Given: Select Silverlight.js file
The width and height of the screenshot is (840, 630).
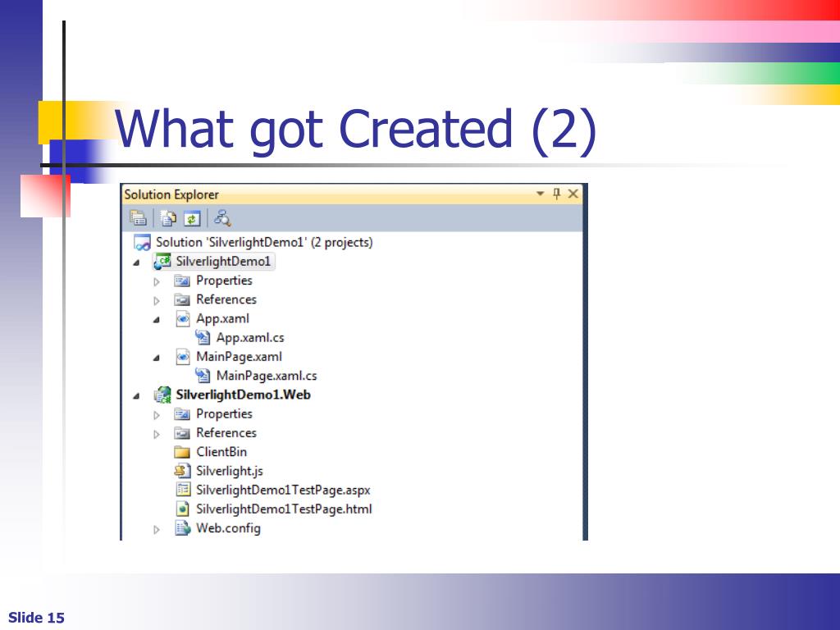Looking at the screenshot, I should pos(230,472).
